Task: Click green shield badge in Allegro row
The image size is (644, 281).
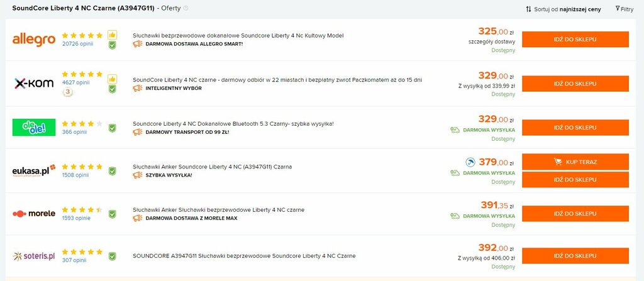Action: coord(112,45)
